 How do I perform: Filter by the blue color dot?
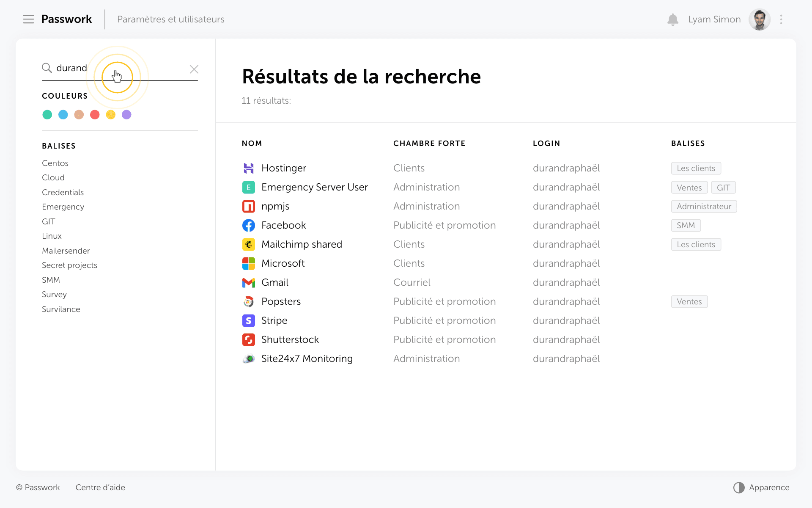(x=63, y=115)
